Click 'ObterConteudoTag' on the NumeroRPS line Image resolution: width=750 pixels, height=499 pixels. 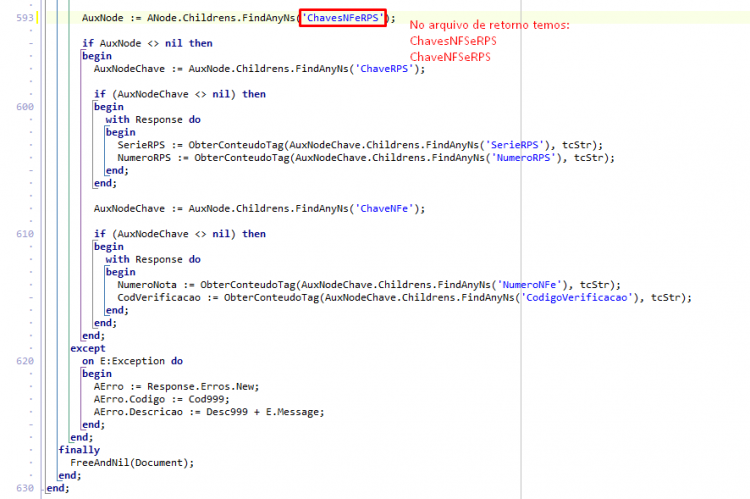[242, 158]
